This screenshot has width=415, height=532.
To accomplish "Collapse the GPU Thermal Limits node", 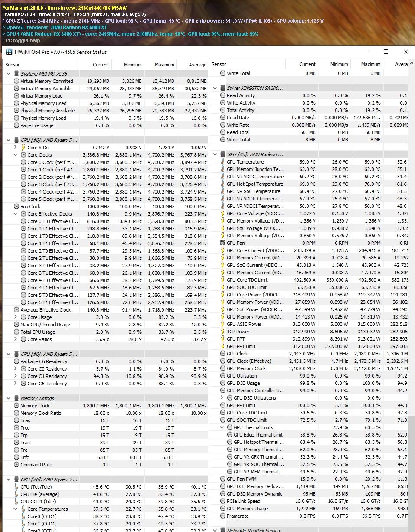I will [x=222, y=427].
